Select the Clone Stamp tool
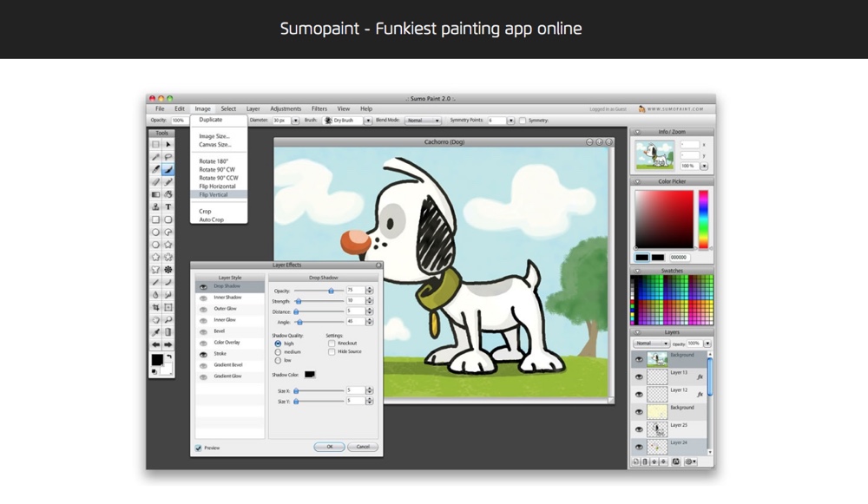The image size is (868, 504). (x=155, y=207)
